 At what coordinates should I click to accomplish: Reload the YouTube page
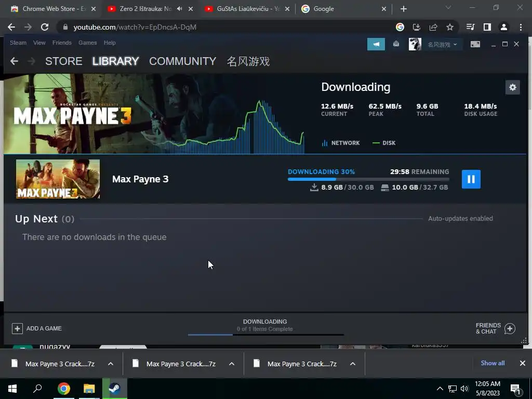tap(45, 27)
